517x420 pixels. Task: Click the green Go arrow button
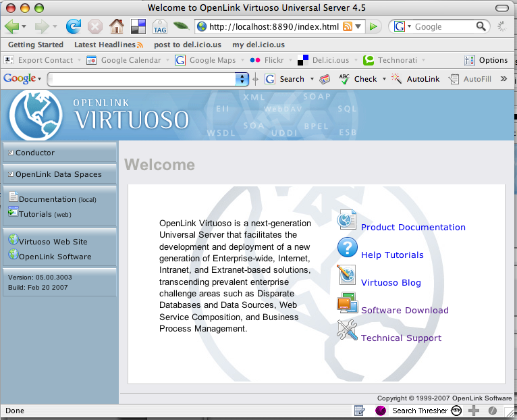pos(373,26)
